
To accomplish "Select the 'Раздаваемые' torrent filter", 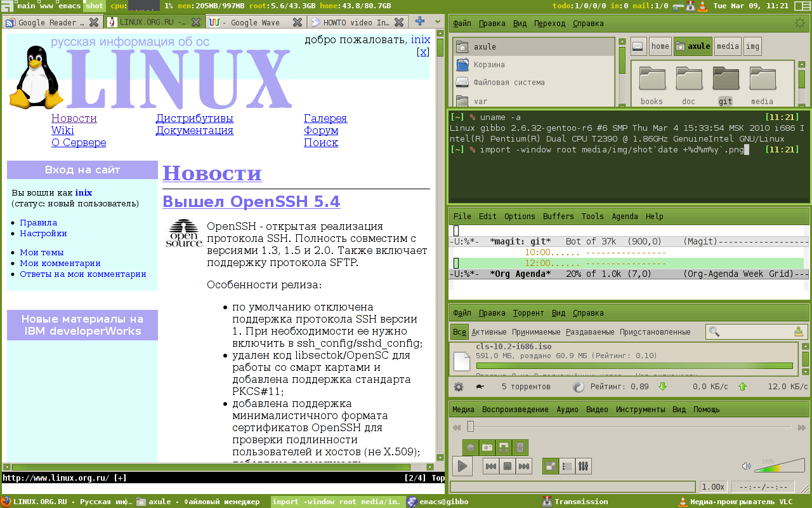I will (x=591, y=332).
